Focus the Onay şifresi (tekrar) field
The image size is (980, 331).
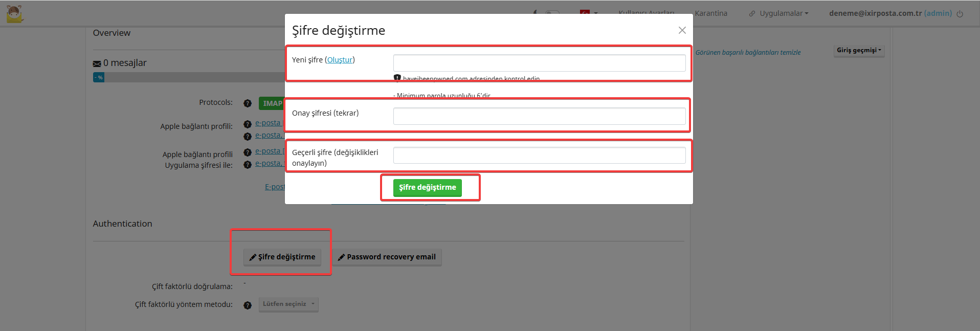pyautogui.click(x=539, y=116)
